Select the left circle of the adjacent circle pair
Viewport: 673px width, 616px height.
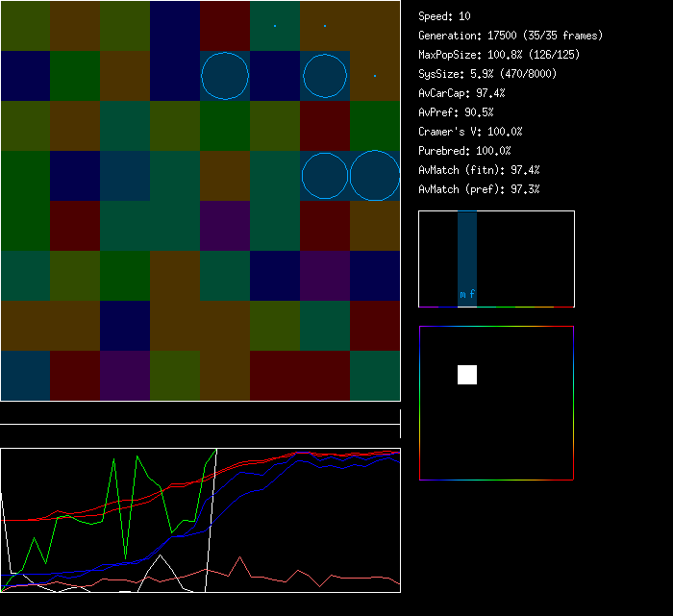[325, 176]
